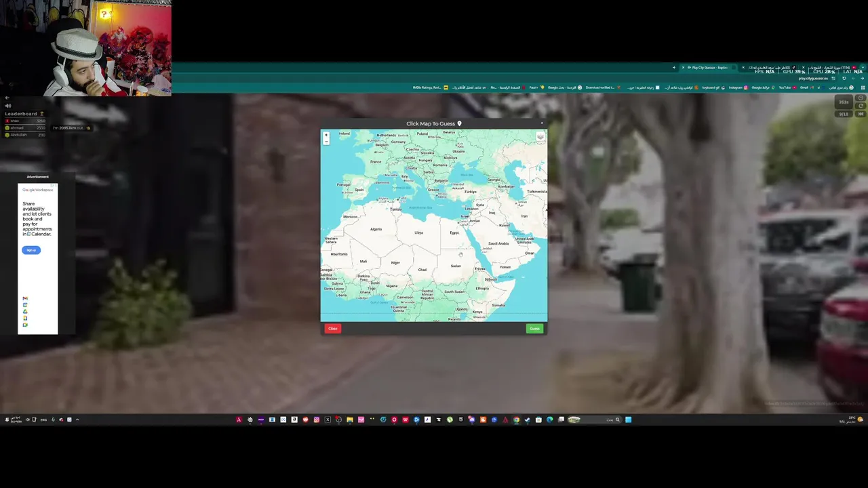Viewport: 868px width, 488px height.
Task: Open Steam from the taskbar
Action: tap(527, 420)
